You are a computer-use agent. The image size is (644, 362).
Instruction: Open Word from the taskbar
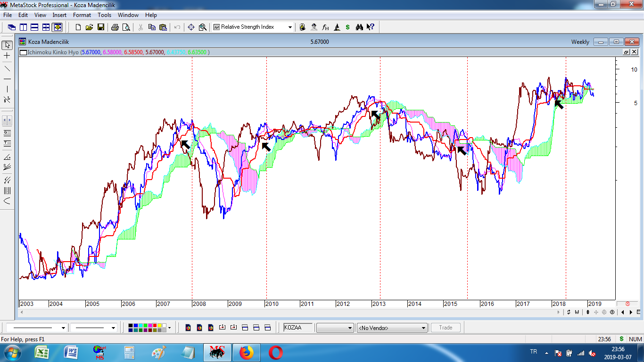(71, 352)
